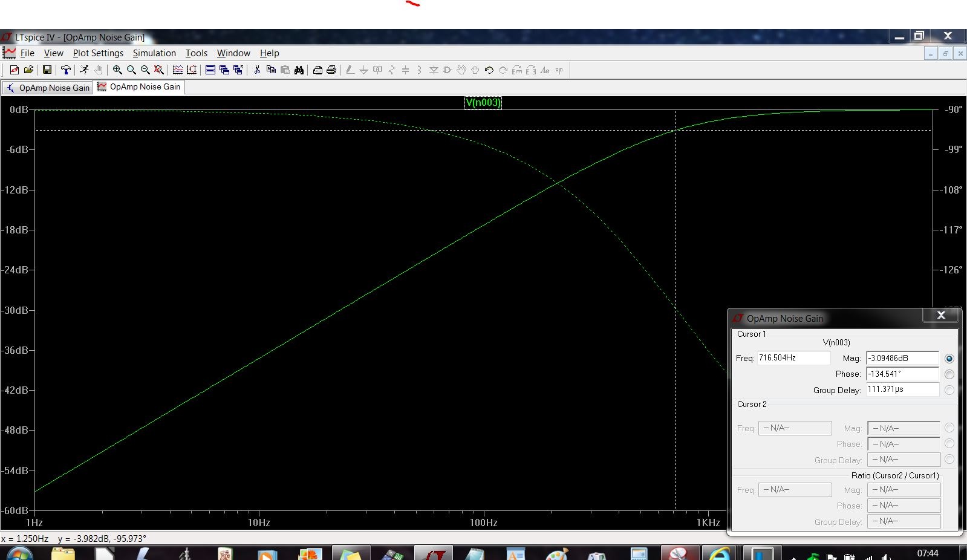Screen dimensions: 967x560
Task: Click the -60dB left axis label
Action: [x=15, y=510]
